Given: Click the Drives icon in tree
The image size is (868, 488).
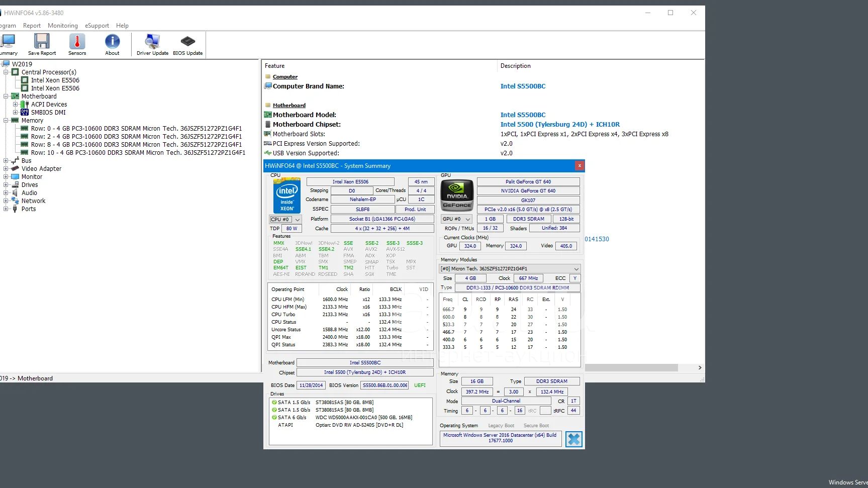Looking at the screenshot, I should (x=15, y=184).
